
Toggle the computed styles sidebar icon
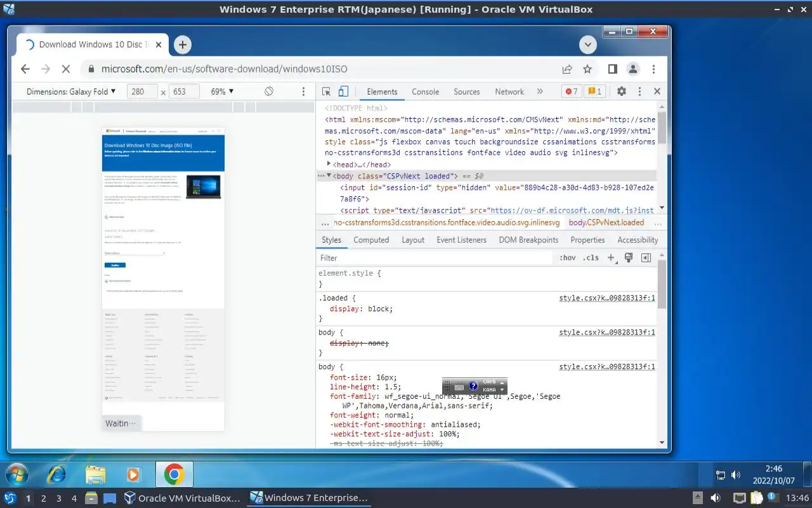pyautogui.click(x=646, y=258)
